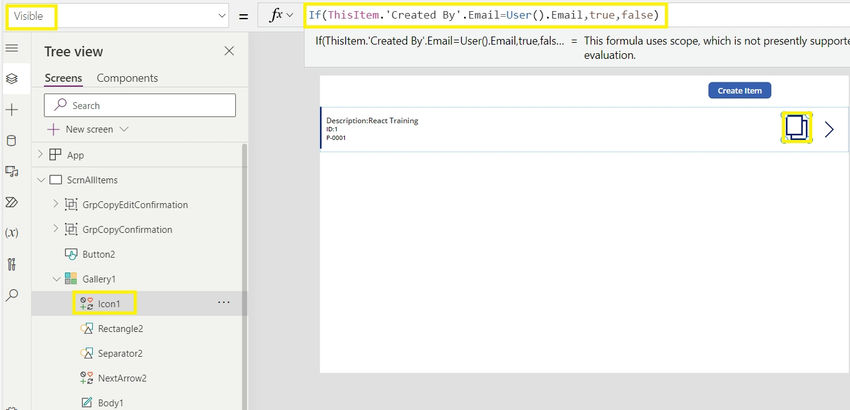850x410 pixels.
Task: Click the tree view vertical scrollbar
Action: 243,276
